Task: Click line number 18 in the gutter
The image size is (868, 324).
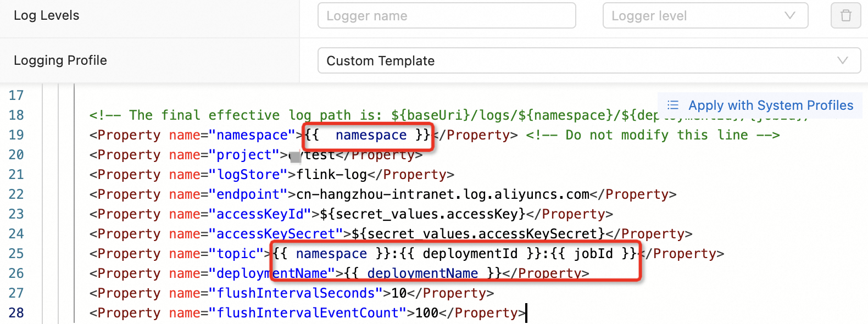Action: tap(16, 115)
